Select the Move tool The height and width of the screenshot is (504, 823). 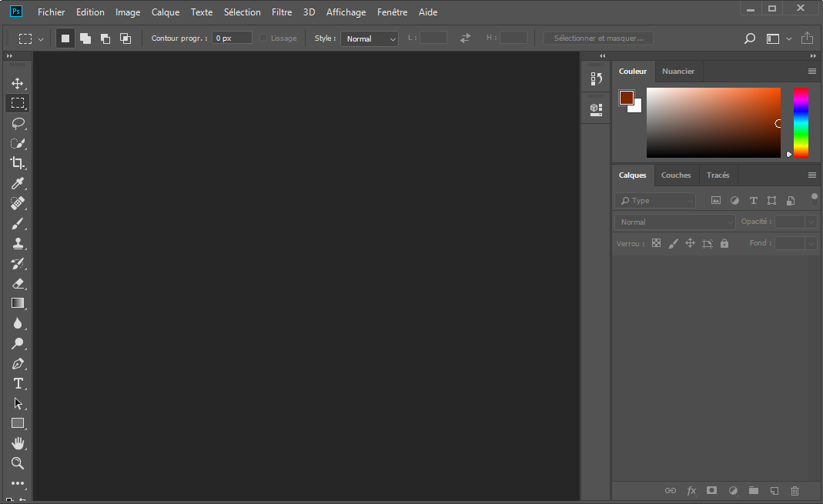[17, 83]
